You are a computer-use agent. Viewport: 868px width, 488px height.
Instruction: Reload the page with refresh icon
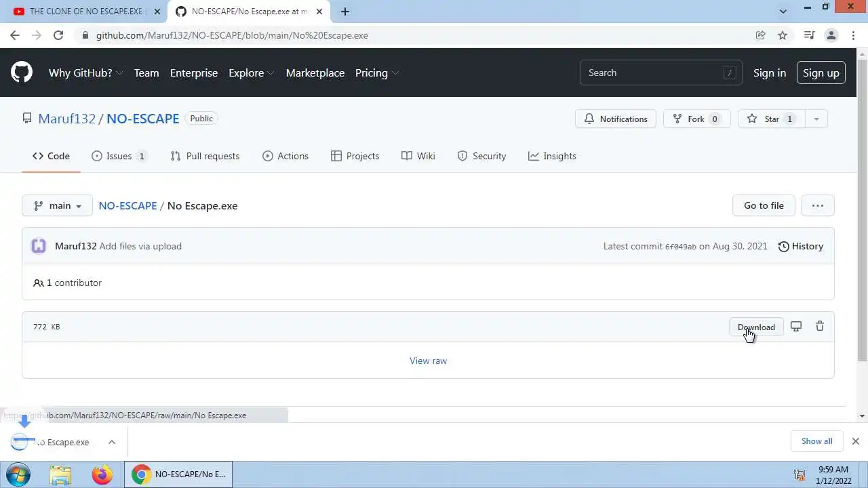pyautogui.click(x=58, y=35)
